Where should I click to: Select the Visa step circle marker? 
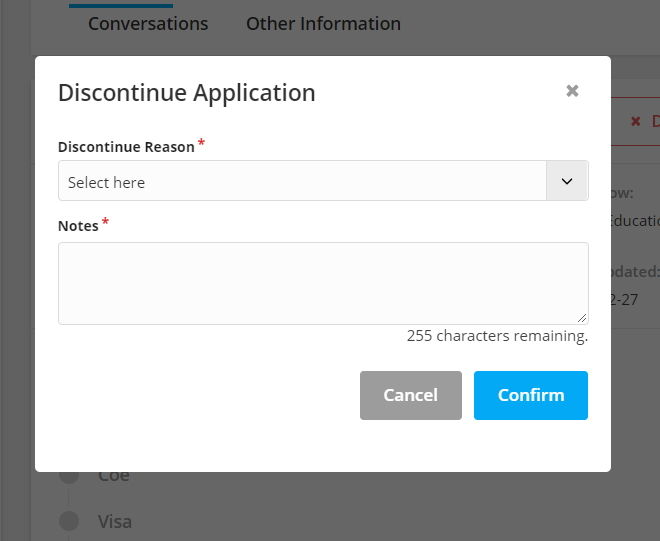69,521
